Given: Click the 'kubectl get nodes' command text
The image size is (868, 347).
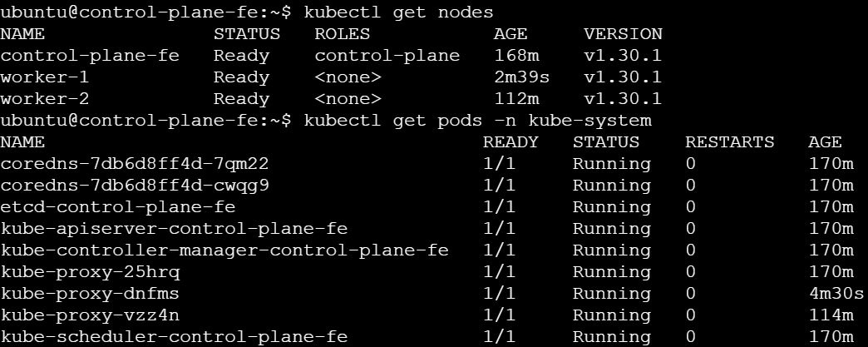Looking at the screenshot, I should pyautogui.click(x=398, y=12).
